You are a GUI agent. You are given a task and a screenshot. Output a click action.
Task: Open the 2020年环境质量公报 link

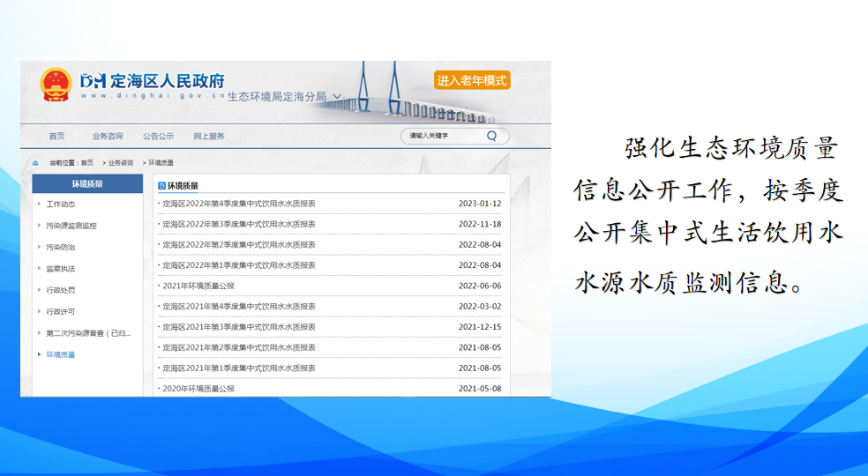[198, 389]
